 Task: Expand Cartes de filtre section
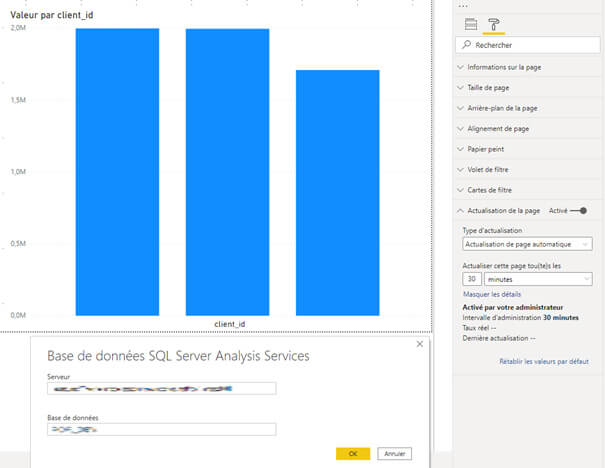tap(528, 190)
